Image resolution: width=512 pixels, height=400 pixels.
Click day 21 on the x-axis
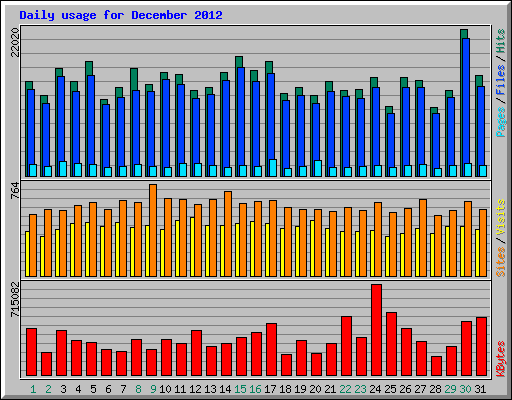(x=330, y=389)
